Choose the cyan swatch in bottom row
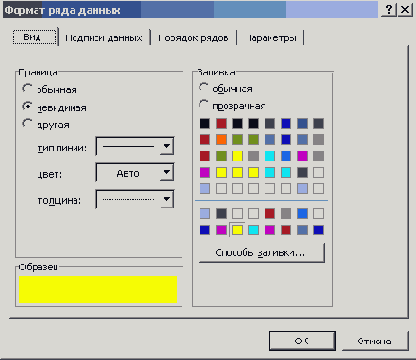The width and height of the screenshot is (416, 360). pos(253,230)
